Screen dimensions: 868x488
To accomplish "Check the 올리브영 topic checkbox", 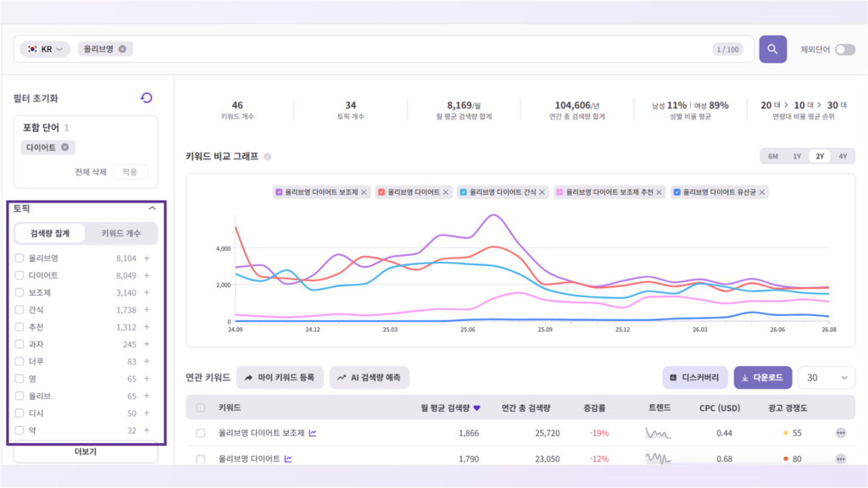I will [19, 258].
